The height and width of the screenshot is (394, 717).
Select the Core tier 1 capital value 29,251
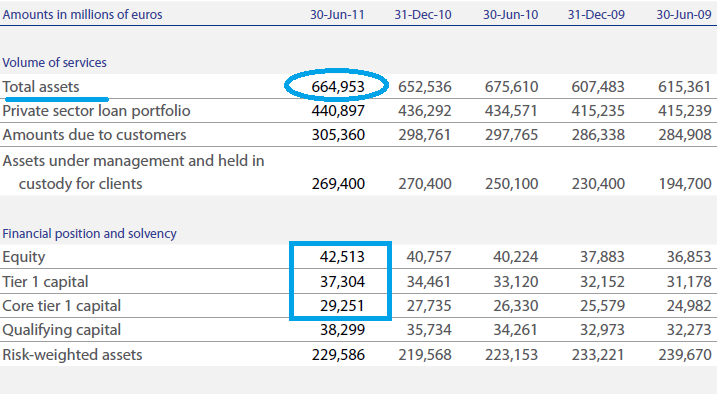pyautogui.click(x=342, y=306)
